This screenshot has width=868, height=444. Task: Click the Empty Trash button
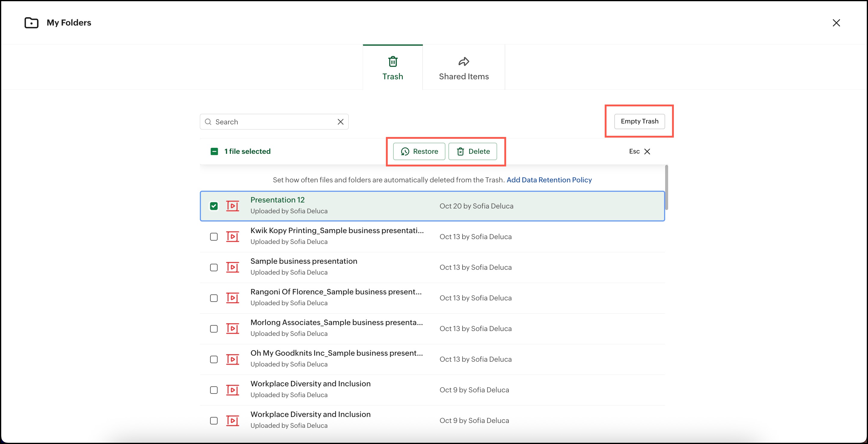tap(639, 121)
